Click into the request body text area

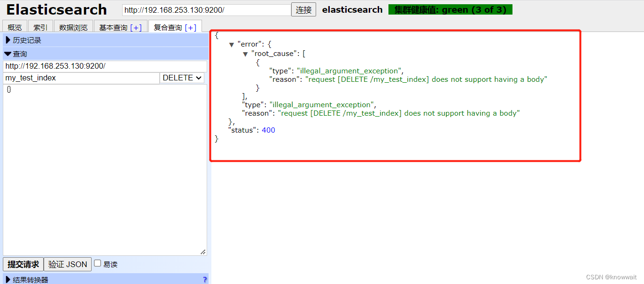(105, 170)
